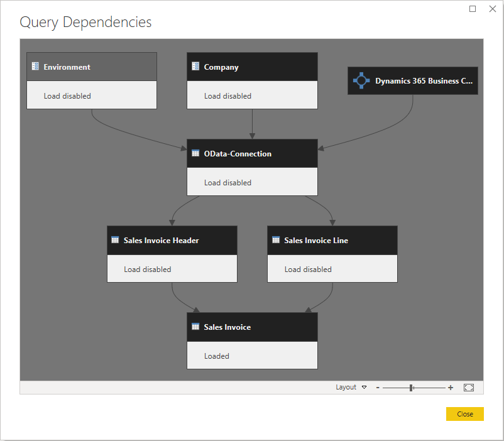This screenshot has width=504, height=441.
Task: Select the Sales Invoice query node title
Action: coord(227,327)
